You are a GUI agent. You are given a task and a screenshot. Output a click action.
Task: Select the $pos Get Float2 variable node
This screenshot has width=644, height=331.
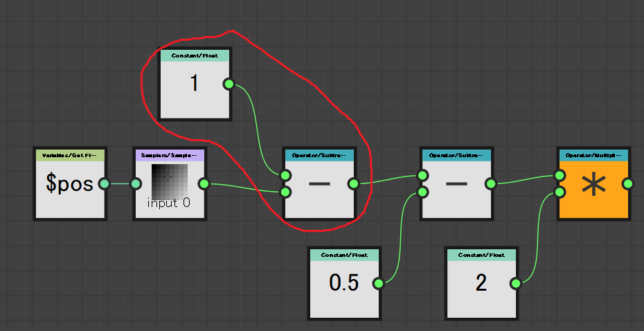tap(70, 184)
